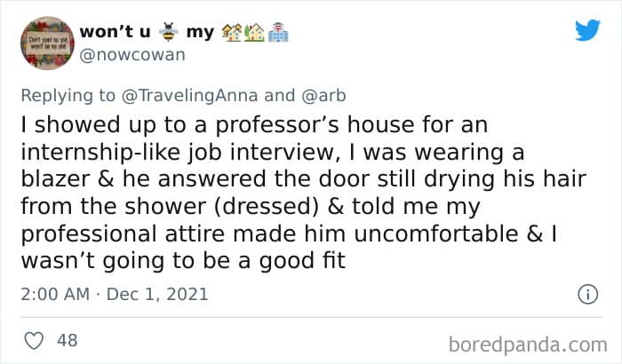Image resolution: width=622 pixels, height=364 pixels.
Task: Click the word "my" in display name
Action: click(x=200, y=33)
